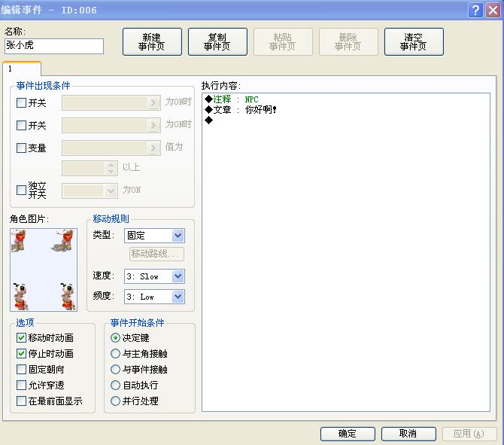Open second 开关 selector arrow button
This screenshot has height=445, width=504.
coord(153,125)
